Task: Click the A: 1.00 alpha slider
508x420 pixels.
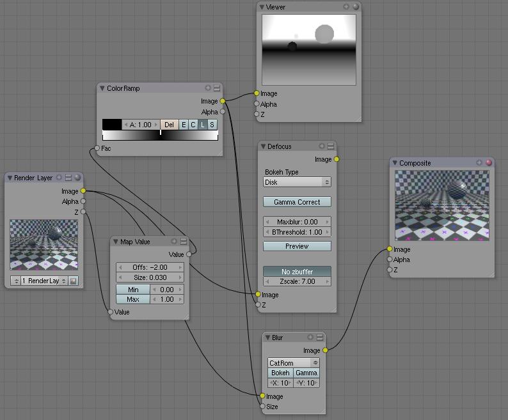Action: tap(141, 125)
